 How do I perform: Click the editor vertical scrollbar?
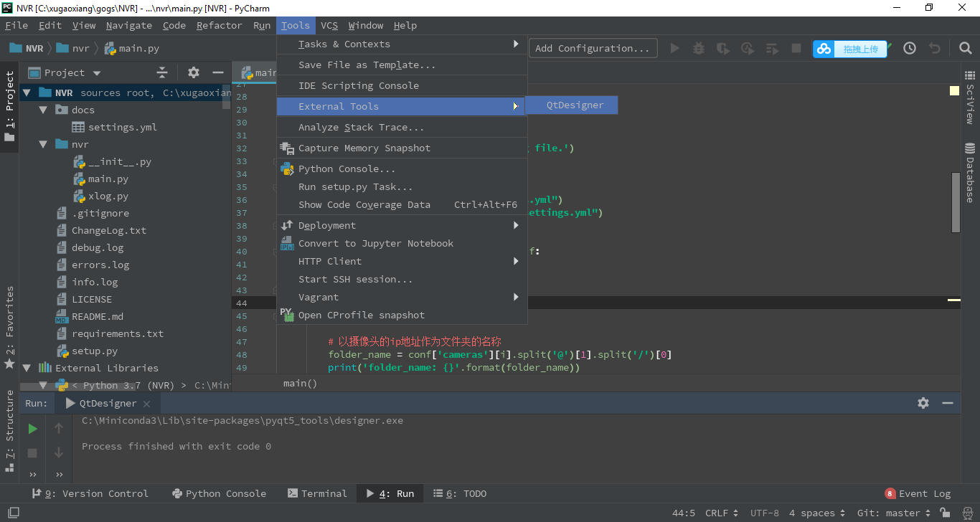(956, 202)
